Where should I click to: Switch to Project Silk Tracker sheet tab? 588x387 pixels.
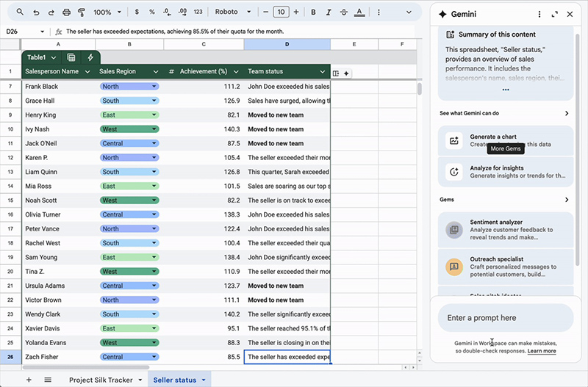point(101,380)
